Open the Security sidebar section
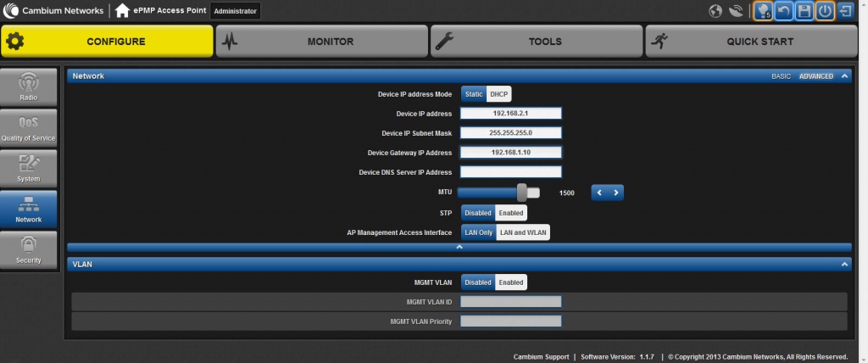The width and height of the screenshot is (868, 363). click(29, 251)
